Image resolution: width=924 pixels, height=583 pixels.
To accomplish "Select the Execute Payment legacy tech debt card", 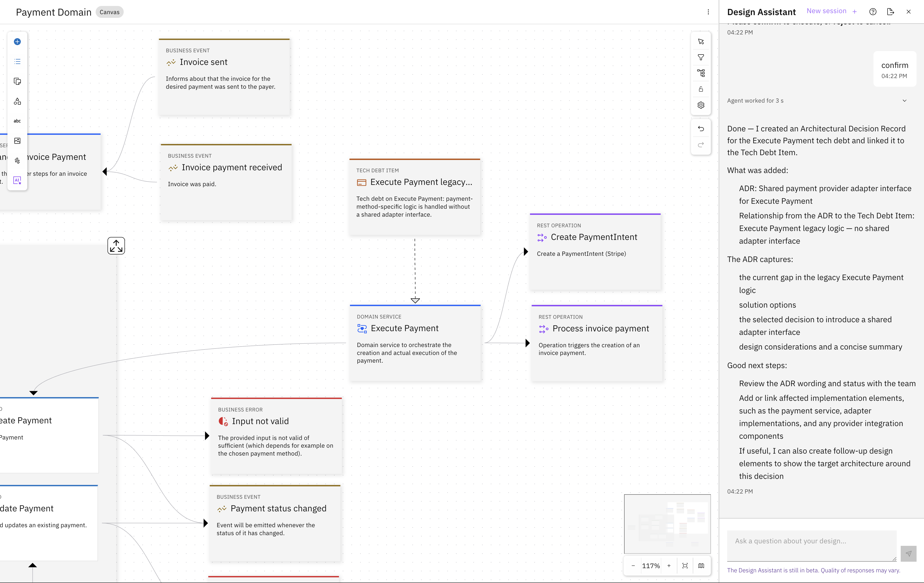I will (x=414, y=197).
